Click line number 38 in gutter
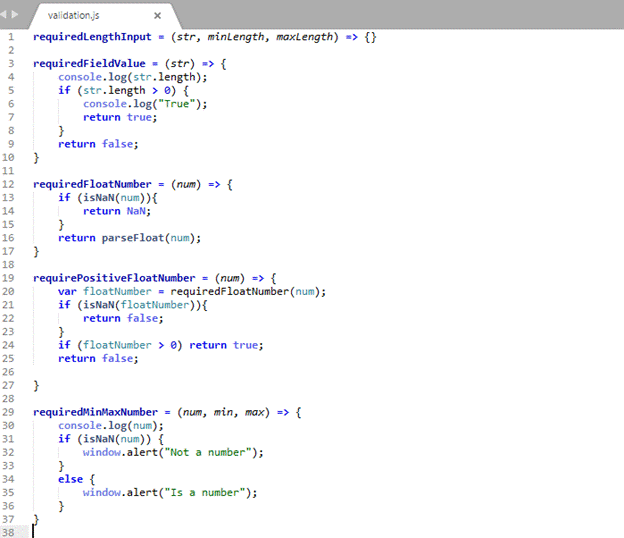The height and width of the screenshot is (538, 624). (x=8, y=532)
